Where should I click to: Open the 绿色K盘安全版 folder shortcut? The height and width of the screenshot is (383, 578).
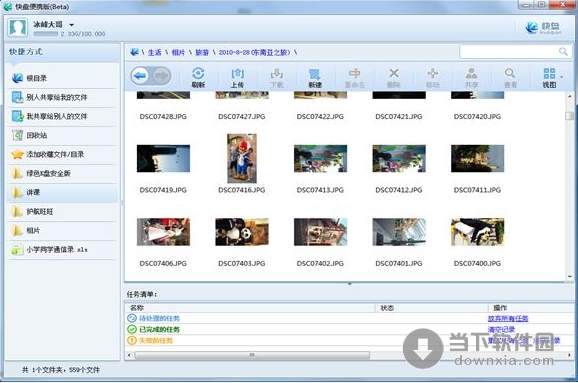(63, 173)
